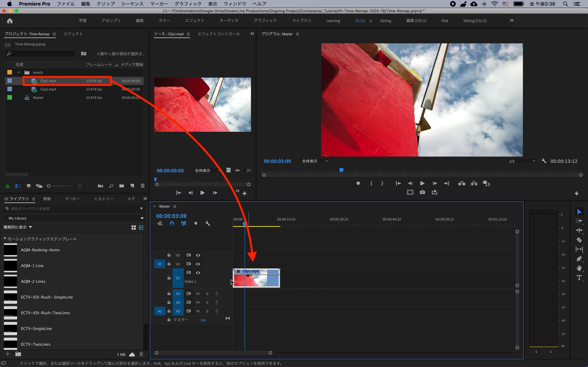
Task: Open the Editing workspace
Action: [x=385, y=21]
